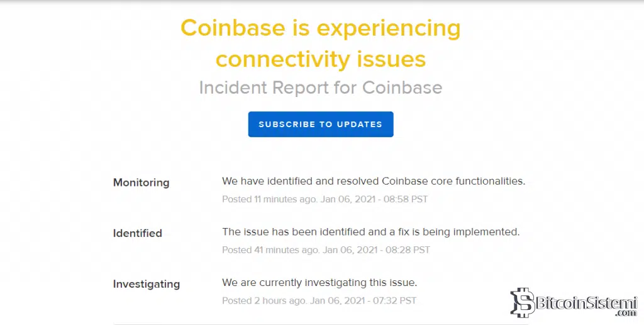Click 'We are currently investigating this issue' text
The image size is (644, 325).
pyautogui.click(x=319, y=282)
